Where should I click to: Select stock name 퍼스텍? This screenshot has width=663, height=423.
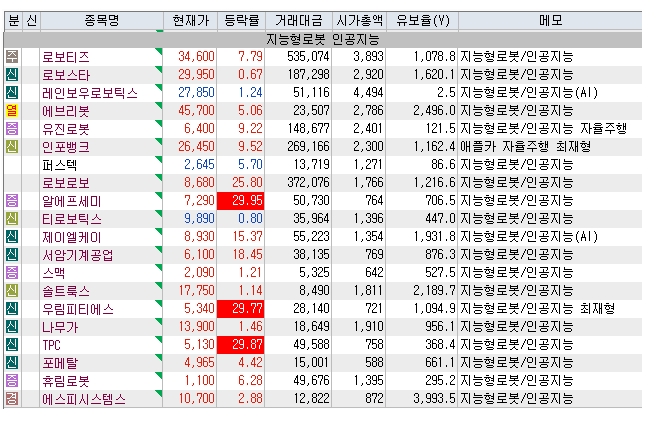[60, 165]
